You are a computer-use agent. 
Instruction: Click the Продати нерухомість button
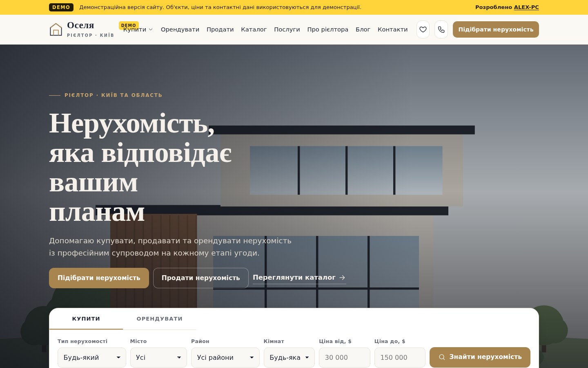[x=201, y=278]
